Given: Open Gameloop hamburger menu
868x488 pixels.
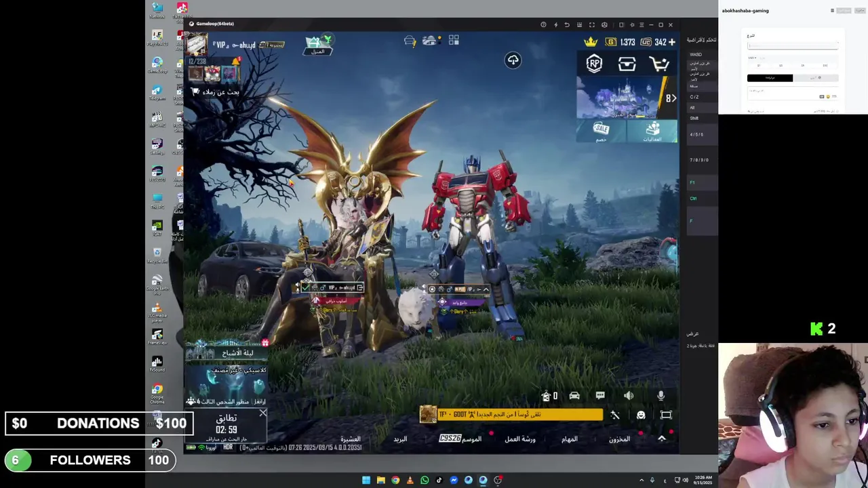Looking at the screenshot, I should click(642, 25).
